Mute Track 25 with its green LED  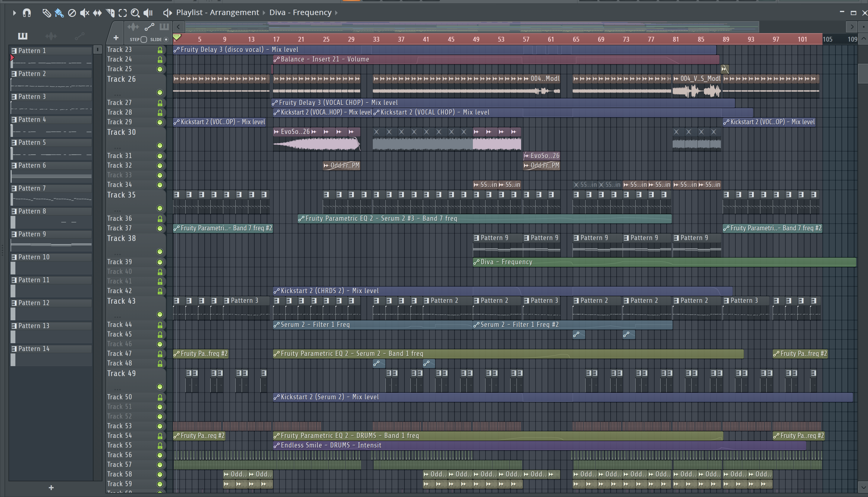[x=160, y=69]
